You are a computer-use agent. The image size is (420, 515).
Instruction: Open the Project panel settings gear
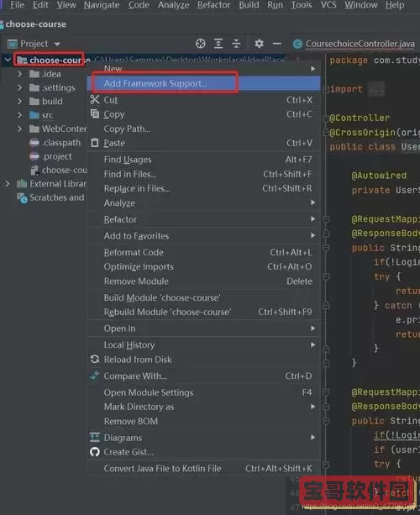(259, 44)
